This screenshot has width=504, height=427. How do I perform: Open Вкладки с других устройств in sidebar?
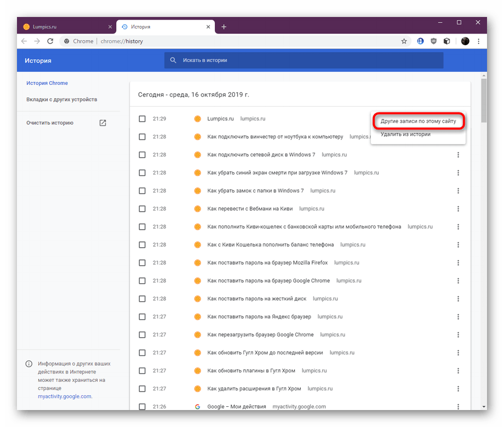(x=62, y=99)
